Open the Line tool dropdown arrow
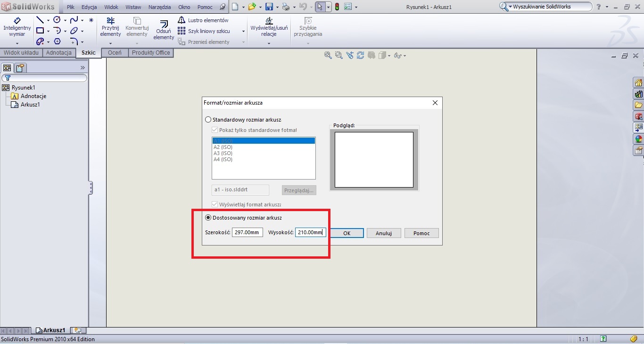The width and height of the screenshot is (644, 344). point(48,21)
